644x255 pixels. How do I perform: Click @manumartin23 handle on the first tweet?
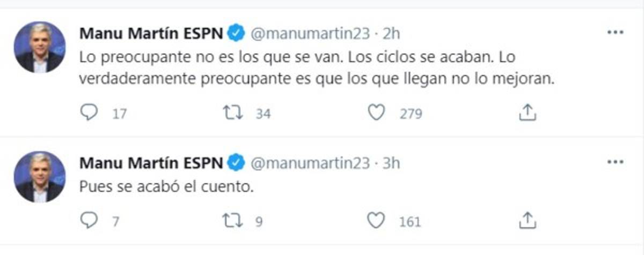click(x=311, y=33)
